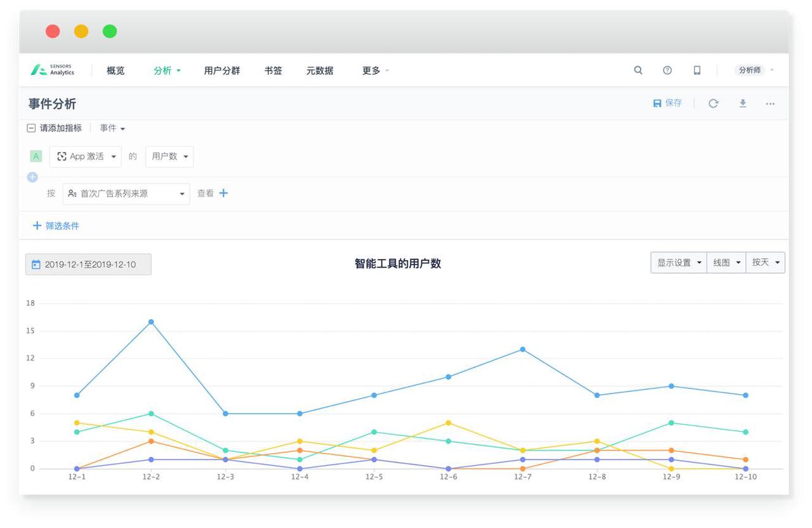Screen dimensions: 812x528
Task: Click the chart title 智能工具的用户数
Action: [398, 263]
